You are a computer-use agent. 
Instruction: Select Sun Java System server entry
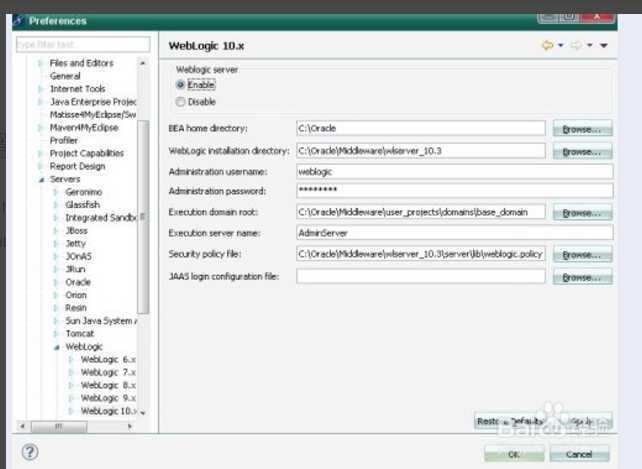click(x=101, y=321)
